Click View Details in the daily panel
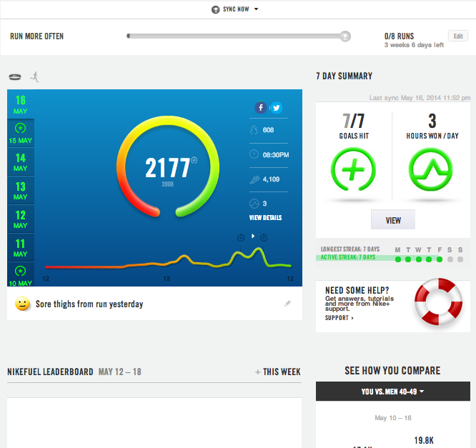Screen dimensions: 476x448 [265, 218]
